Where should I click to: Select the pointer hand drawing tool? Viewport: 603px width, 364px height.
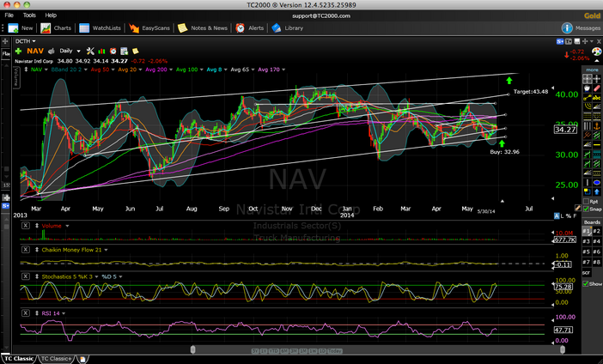588,88
